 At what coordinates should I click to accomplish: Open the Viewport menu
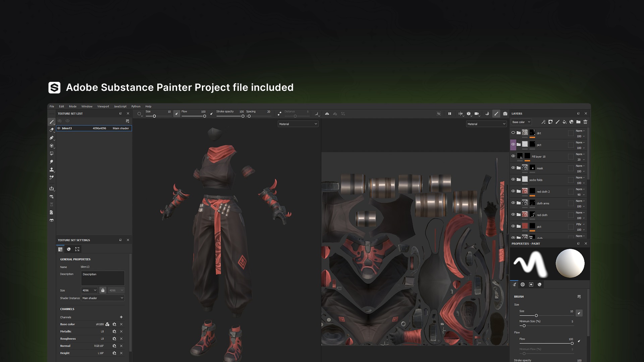[x=103, y=106]
